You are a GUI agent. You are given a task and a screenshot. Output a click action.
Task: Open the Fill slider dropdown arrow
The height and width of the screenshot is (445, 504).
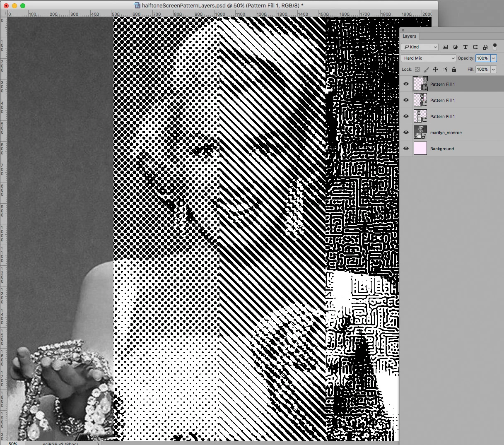pos(494,70)
